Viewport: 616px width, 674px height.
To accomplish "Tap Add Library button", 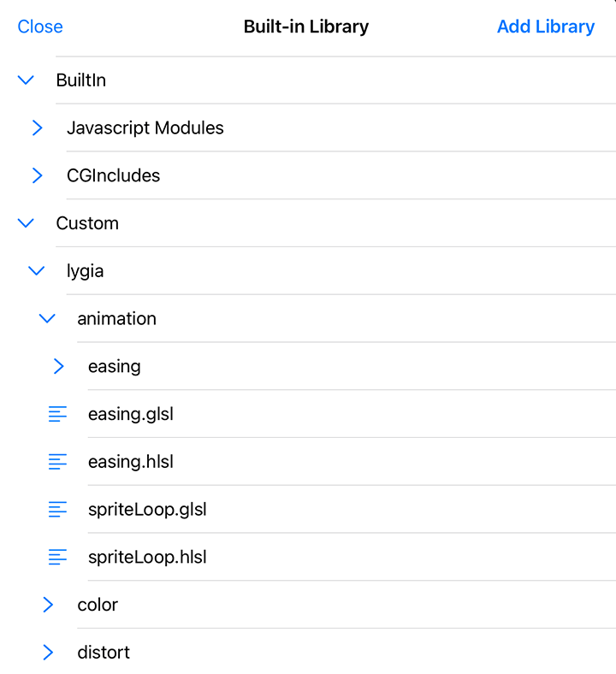I will [545, 27].
